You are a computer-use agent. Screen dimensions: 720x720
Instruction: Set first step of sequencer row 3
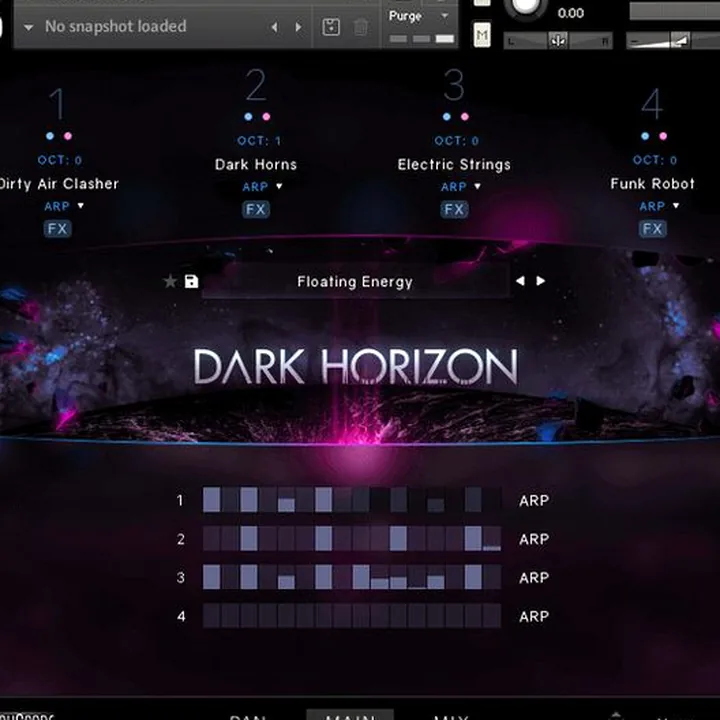[212, 577]
